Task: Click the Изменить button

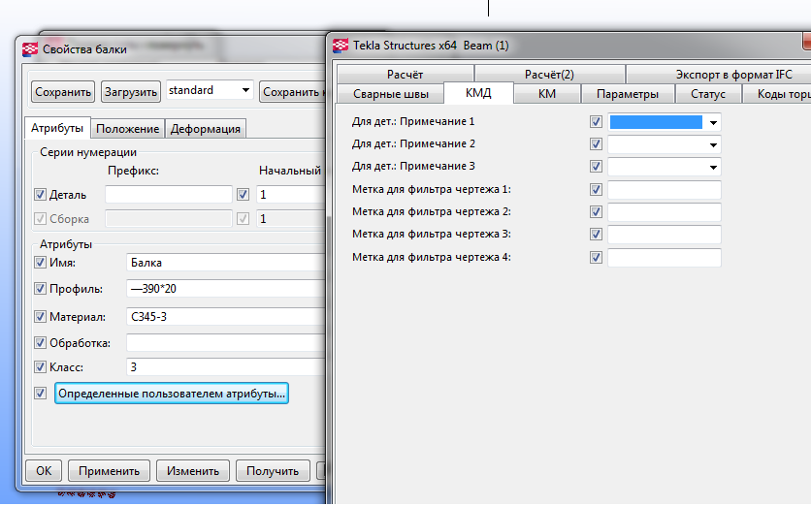Action: (x=193, y=471)
